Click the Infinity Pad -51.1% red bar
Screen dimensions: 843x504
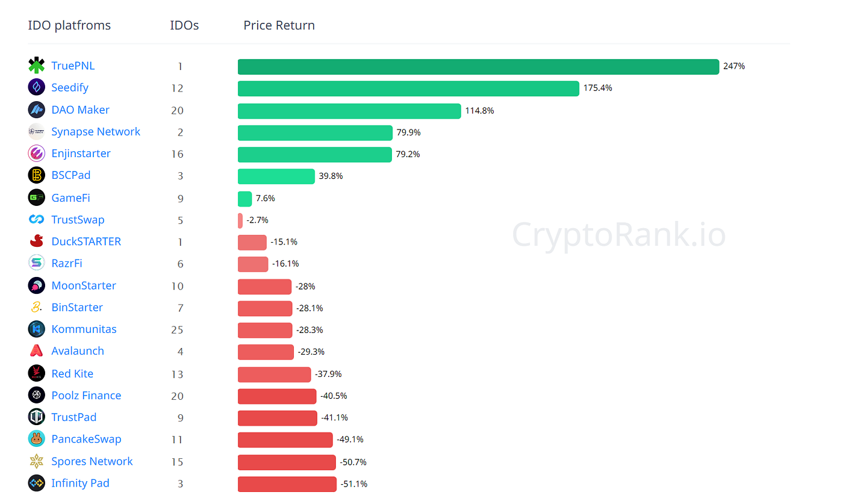point(287,484)
